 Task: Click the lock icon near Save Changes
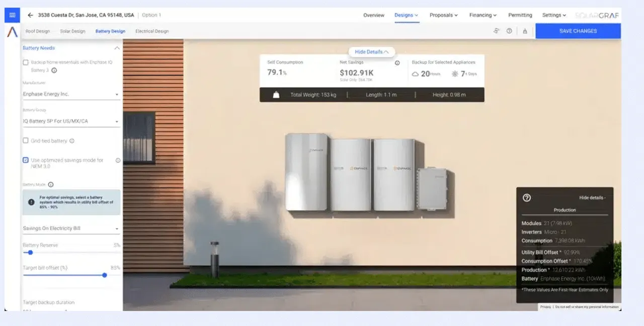pos(525,31)
